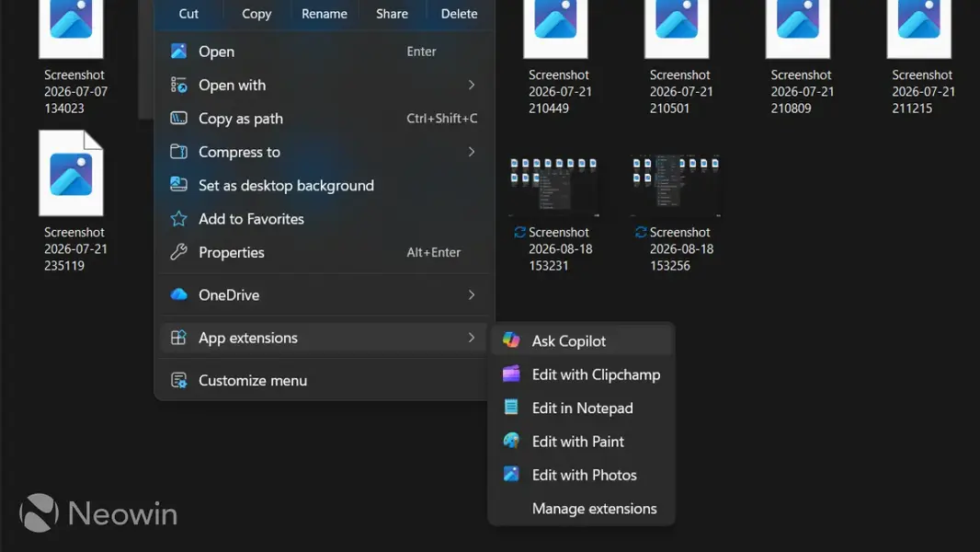Image resolution: width=980 pixels, height=552 pixels.
Task: Choose Open from the context menu
Action: tap(324, 52)
